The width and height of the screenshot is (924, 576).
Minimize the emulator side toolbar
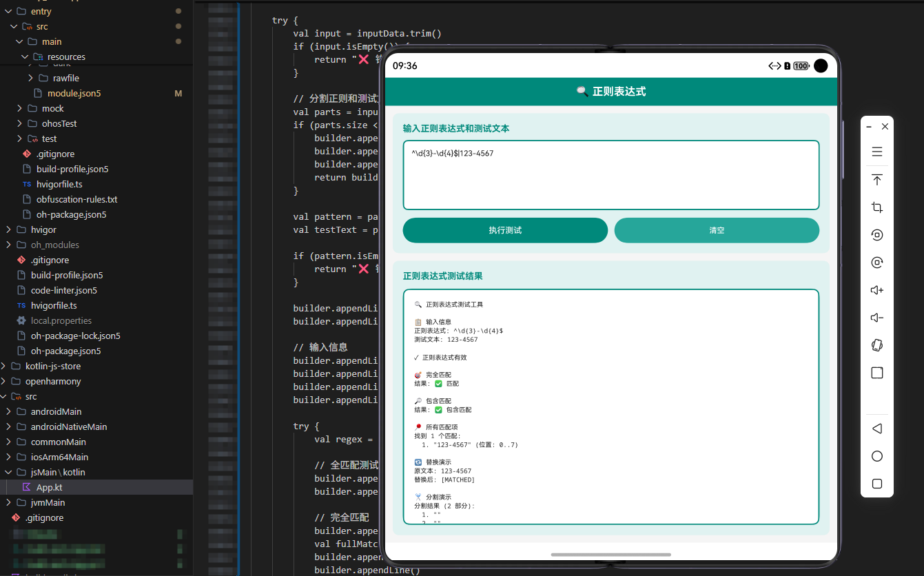(869, 127)
